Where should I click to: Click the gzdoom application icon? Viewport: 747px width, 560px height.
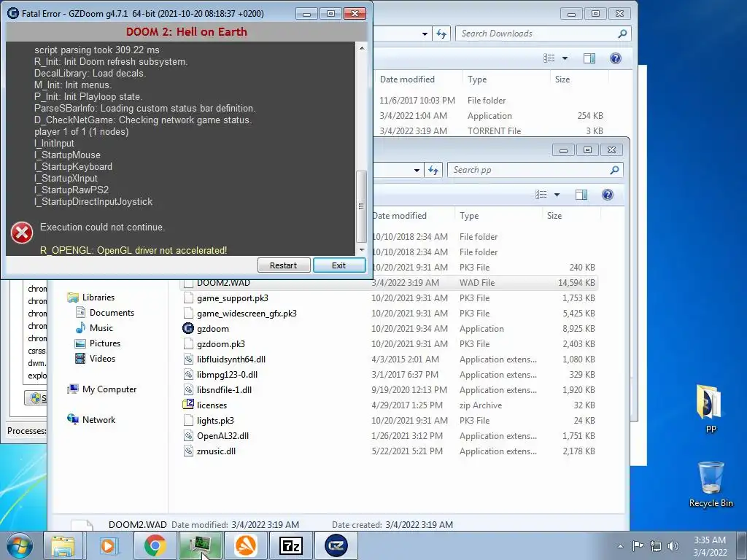tap(188, 329)
